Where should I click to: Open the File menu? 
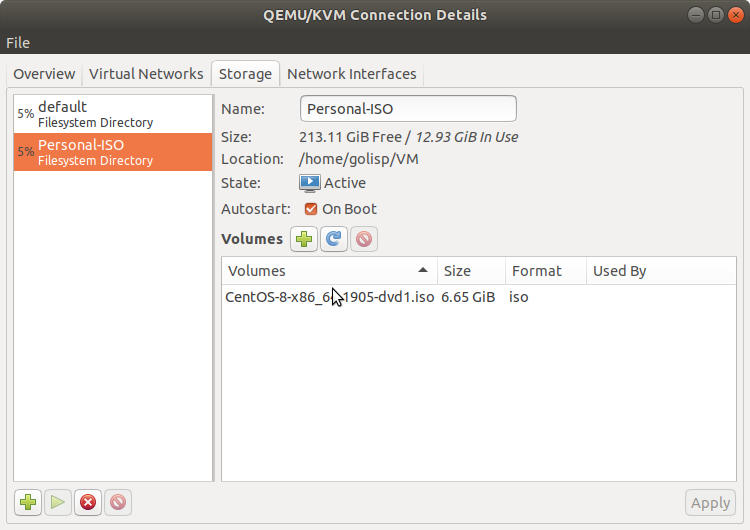click(18, 43)
